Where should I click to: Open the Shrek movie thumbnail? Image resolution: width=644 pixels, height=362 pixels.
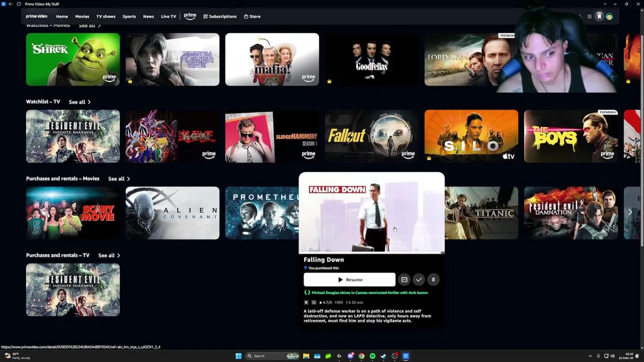point(73,59)
